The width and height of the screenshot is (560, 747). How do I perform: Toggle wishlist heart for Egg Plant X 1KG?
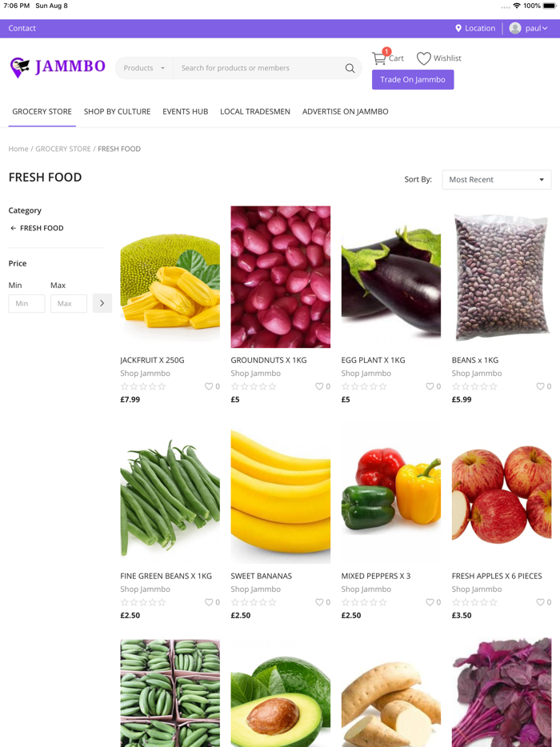pos(430,386)
